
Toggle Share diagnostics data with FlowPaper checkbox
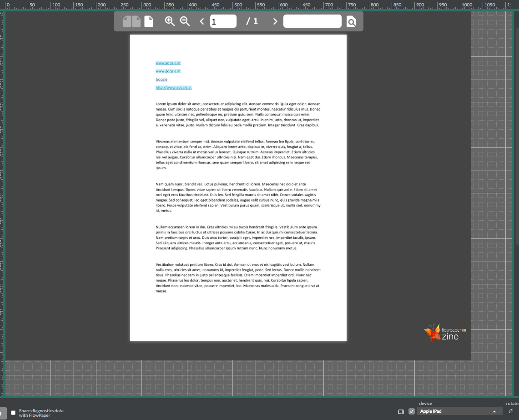(13, 413)
